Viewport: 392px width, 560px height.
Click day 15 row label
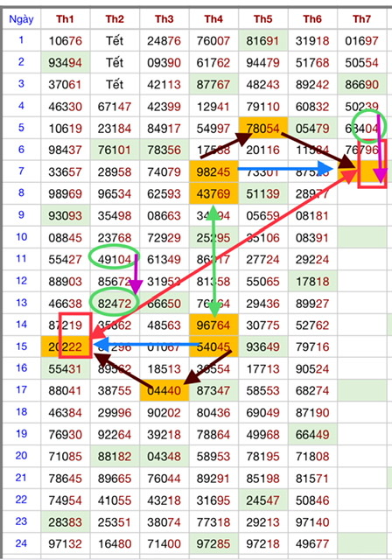21,346
